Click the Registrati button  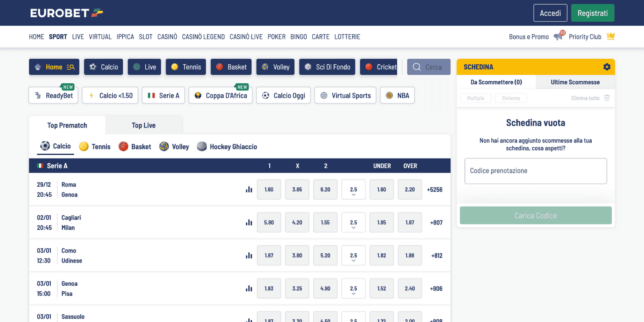point(593,13)
